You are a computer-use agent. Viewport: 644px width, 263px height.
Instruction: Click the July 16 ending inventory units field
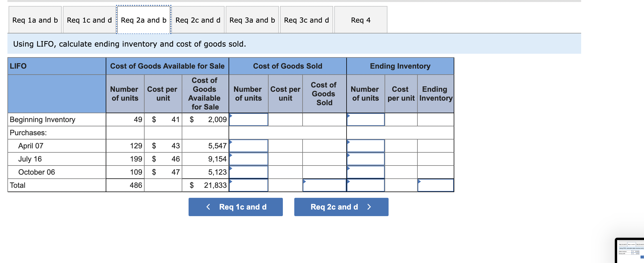tap(366, 159)
